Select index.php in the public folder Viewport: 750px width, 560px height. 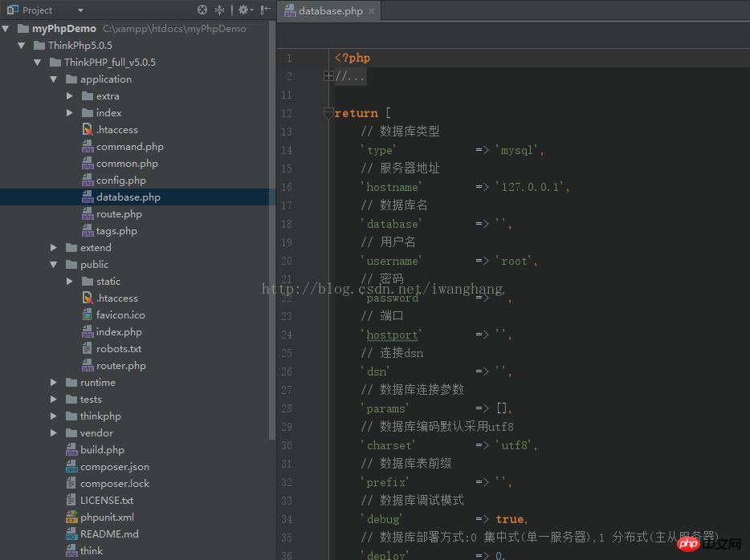coord(119,331)
